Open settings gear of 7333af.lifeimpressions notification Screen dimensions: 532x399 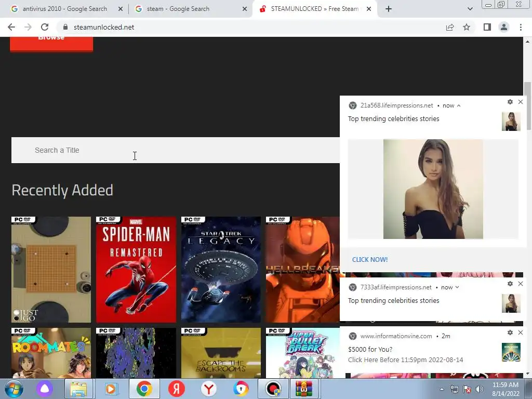point(510,284)
